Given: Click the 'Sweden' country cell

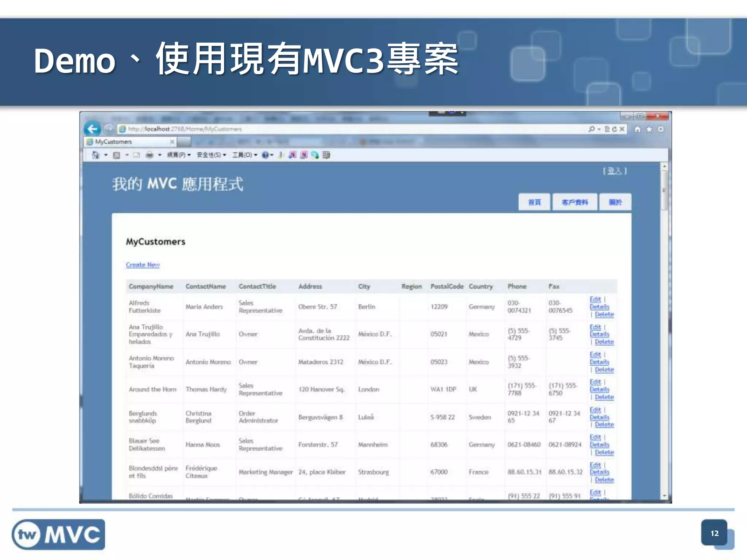Looking at the screenshot, I should 480,417.
